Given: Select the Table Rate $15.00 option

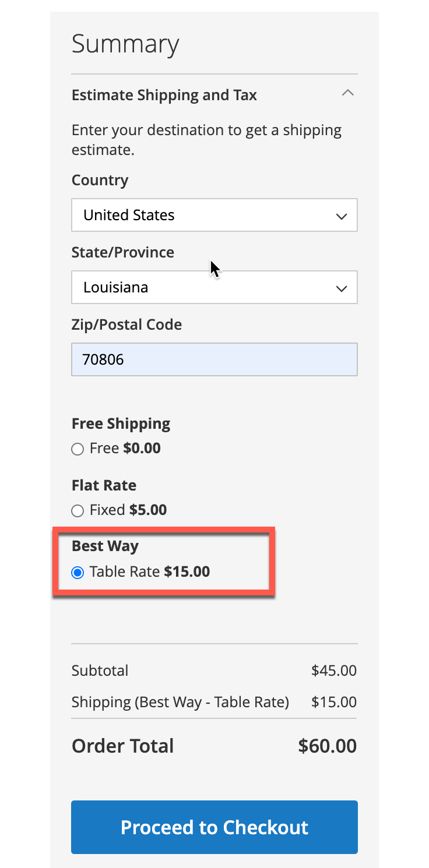Looking at the screenshot, I should pyautogui.click(x=78, y=572).
